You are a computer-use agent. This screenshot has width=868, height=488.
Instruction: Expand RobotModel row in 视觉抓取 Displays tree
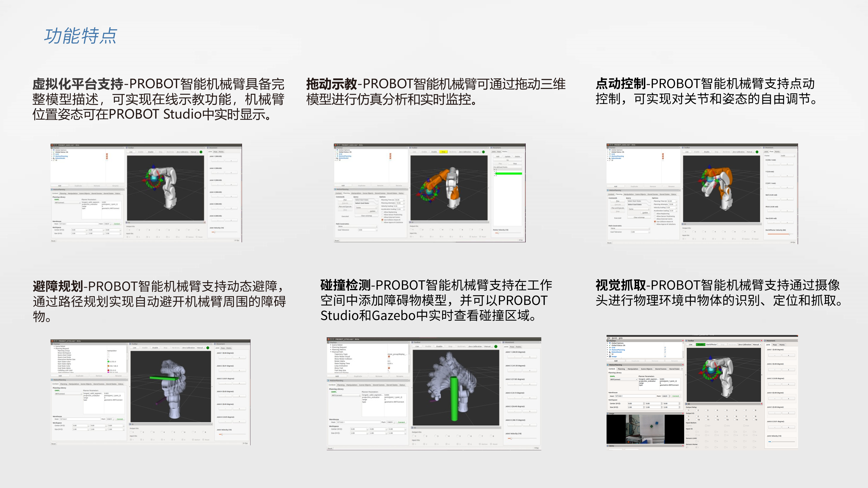click(608, 352)
